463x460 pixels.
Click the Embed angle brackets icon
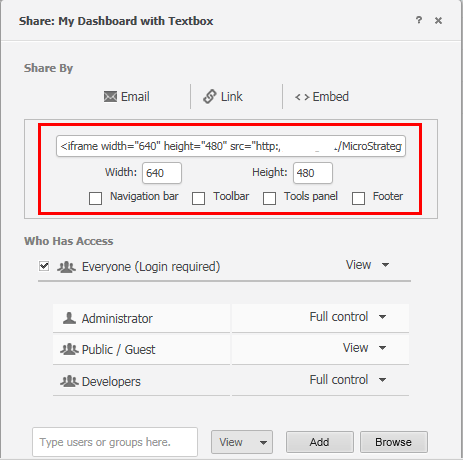coord(302,97)
